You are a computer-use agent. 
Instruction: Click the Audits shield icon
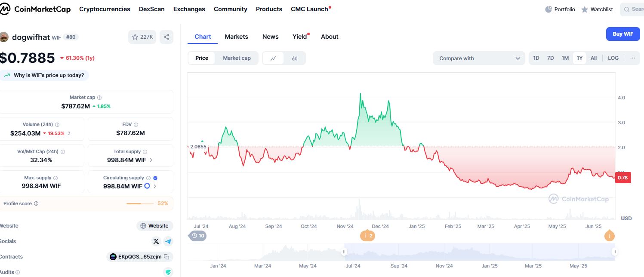point(168,272)
